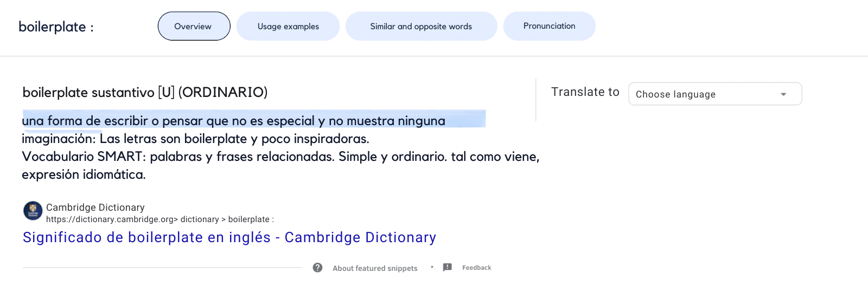This screenshot has width=868, height=292.
Task: Open the Significado de boilerplate en inglés result
Action: click(229, 237)
